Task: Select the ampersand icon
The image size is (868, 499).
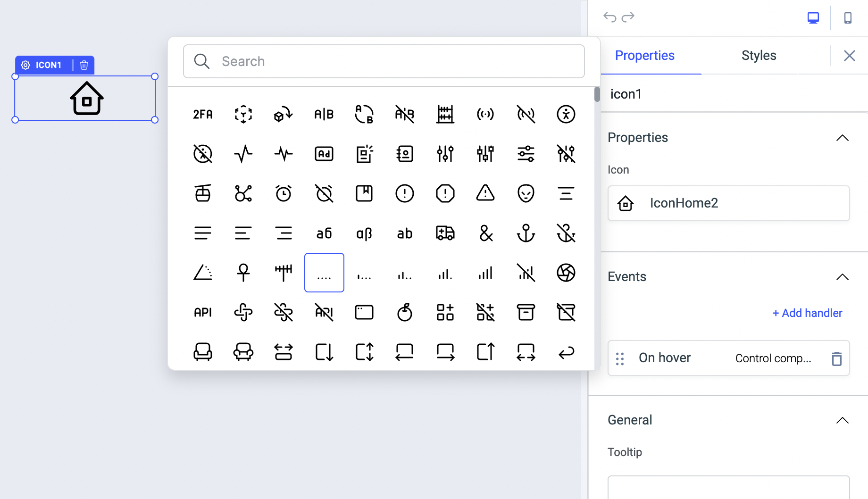Action: point(485,233)
